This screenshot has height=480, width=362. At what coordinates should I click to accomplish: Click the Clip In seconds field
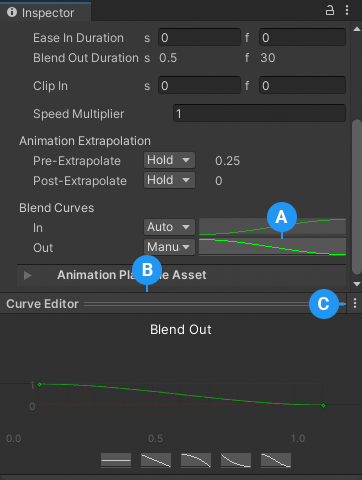199,85
